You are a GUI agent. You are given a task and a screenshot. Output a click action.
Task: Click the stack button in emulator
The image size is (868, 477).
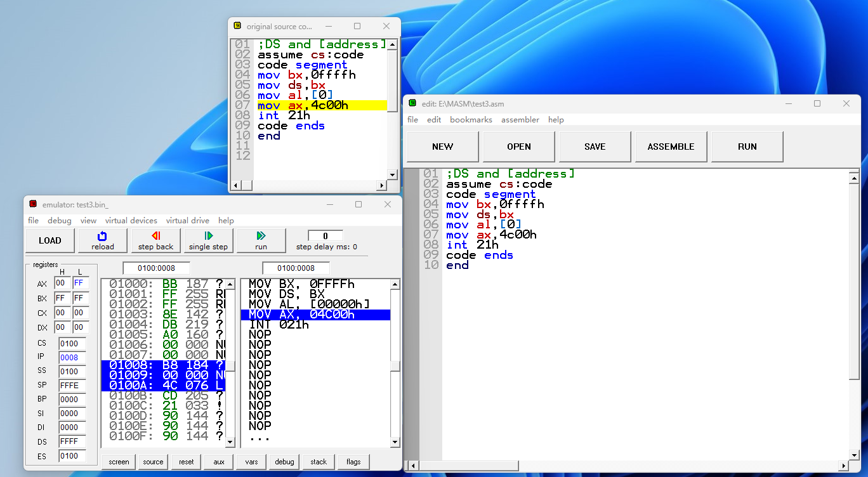[319, 462]
